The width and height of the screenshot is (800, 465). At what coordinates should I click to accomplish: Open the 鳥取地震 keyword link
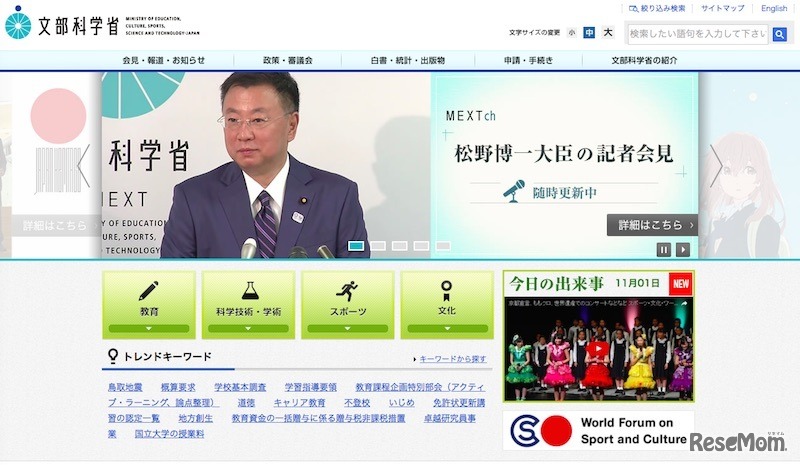125,388
